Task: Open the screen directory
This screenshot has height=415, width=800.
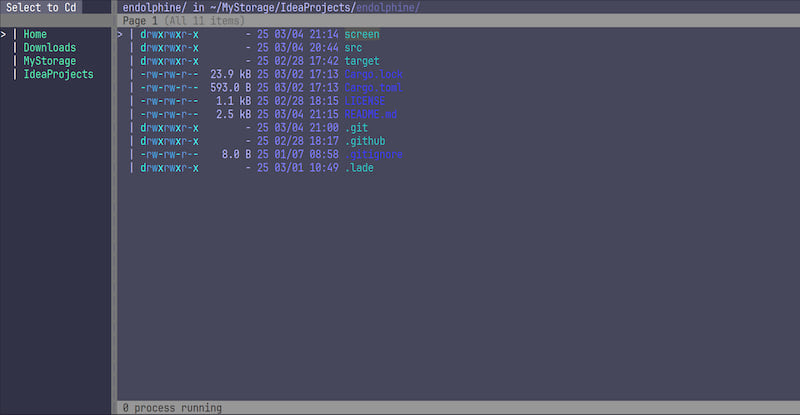Action: pyautogui.click(x=361, y=34)
